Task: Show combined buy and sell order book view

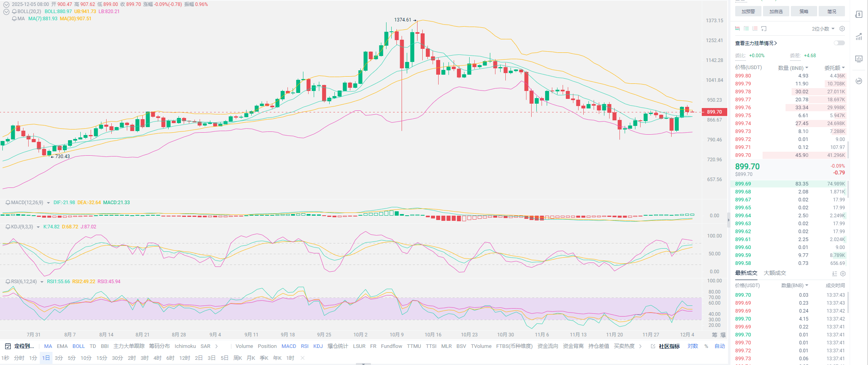Action: click(738, 29)
